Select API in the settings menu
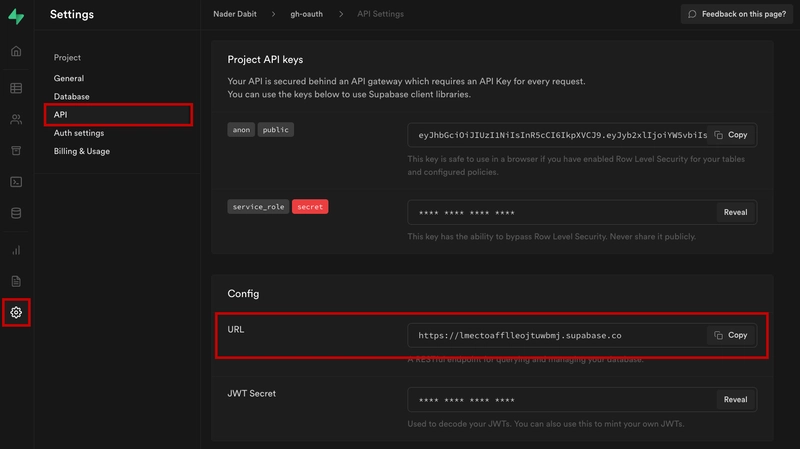Screen dimensions: 800x449 point(118,115)
